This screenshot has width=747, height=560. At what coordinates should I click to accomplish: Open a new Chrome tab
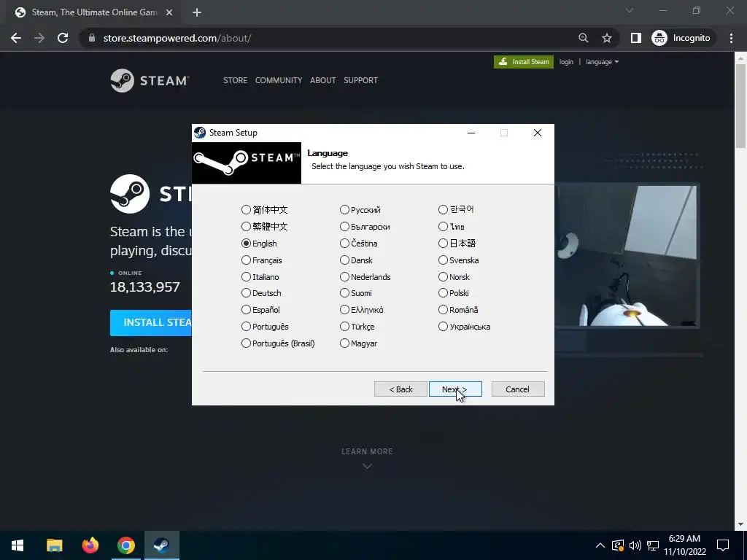pos(197,13)
